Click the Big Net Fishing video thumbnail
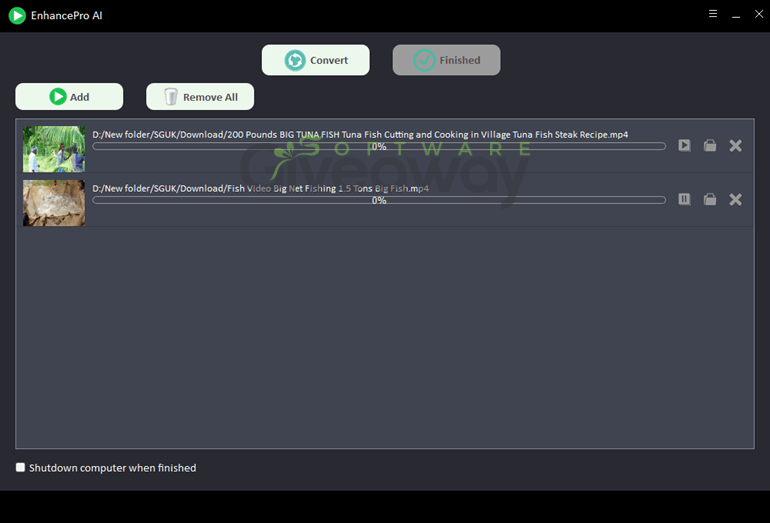This screenshot has height=523, width=770. click(x=54, y=203)
